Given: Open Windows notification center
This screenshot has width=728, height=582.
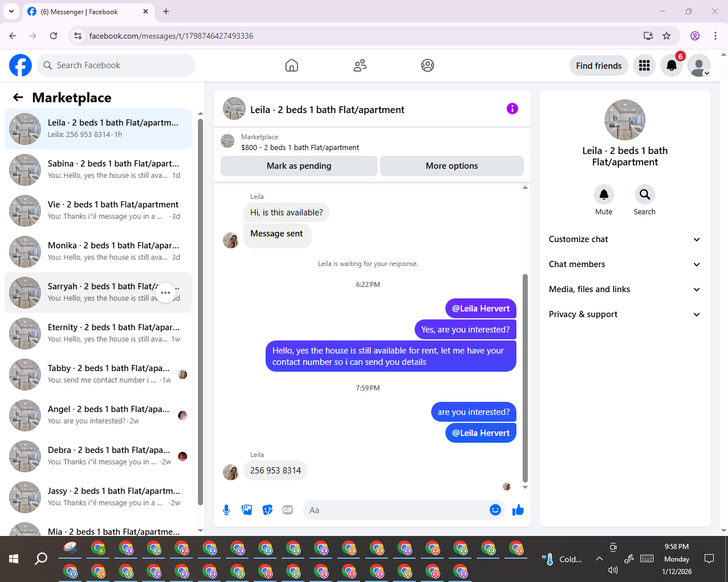Looking at the screenshot, I should (709, 559).
